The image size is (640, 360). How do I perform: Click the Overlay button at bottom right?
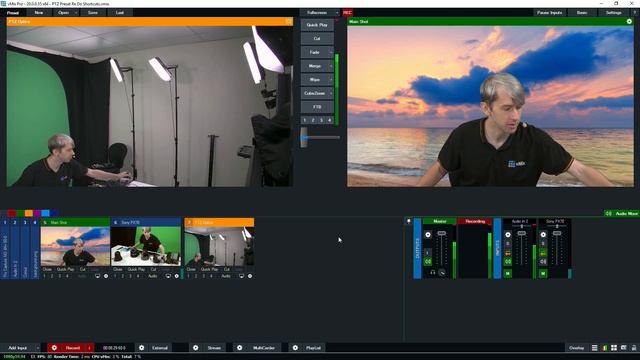[577, 348]
